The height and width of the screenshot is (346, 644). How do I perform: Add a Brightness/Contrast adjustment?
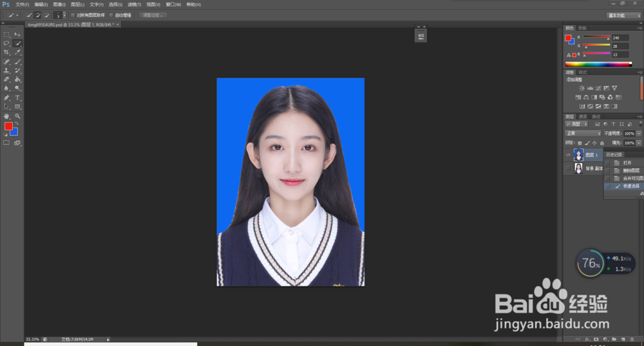pos(582,88)
